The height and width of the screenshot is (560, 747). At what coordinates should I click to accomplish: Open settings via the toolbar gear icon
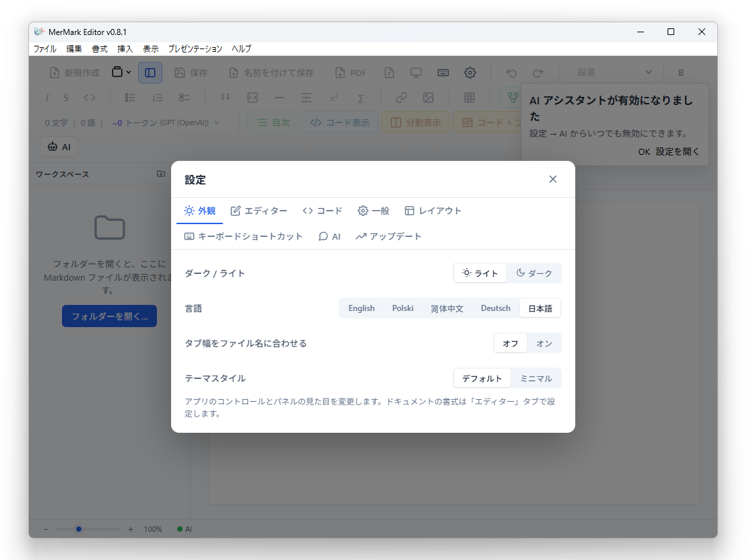point(470,73)
